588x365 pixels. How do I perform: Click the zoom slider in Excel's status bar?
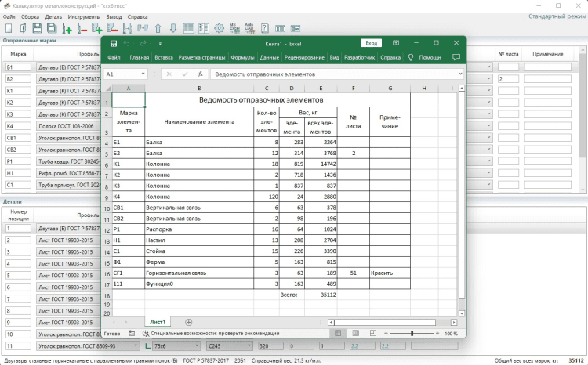click(412, 333)
